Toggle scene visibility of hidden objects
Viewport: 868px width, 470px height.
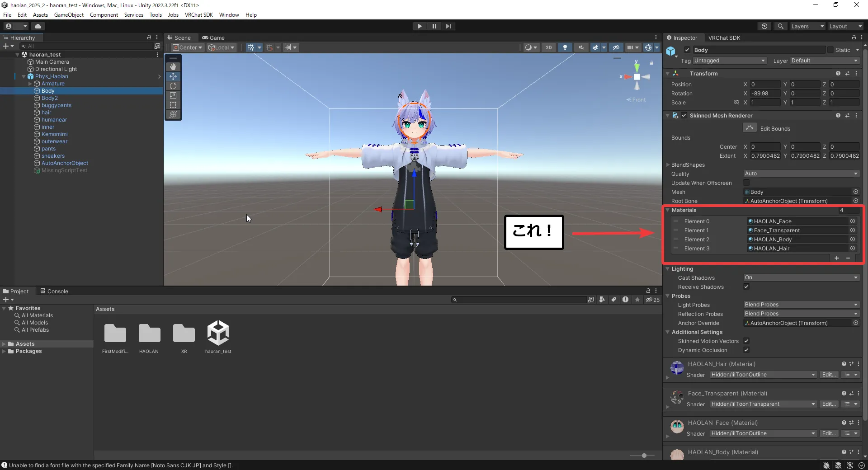tap(616, 47)
